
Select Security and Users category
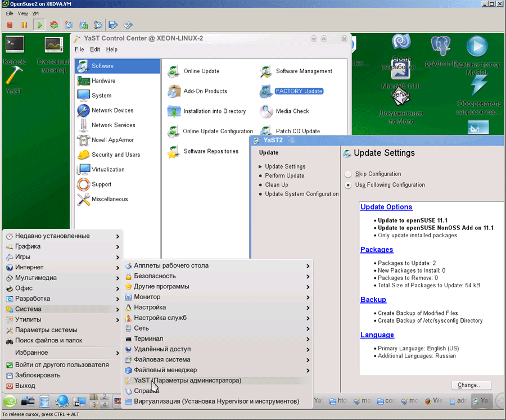118,155
